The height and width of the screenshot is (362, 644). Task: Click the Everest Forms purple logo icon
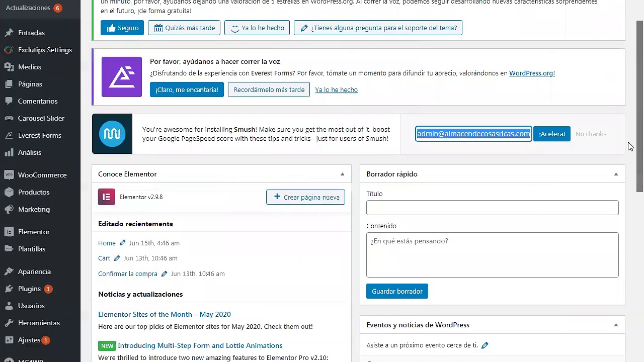point(122,77)
